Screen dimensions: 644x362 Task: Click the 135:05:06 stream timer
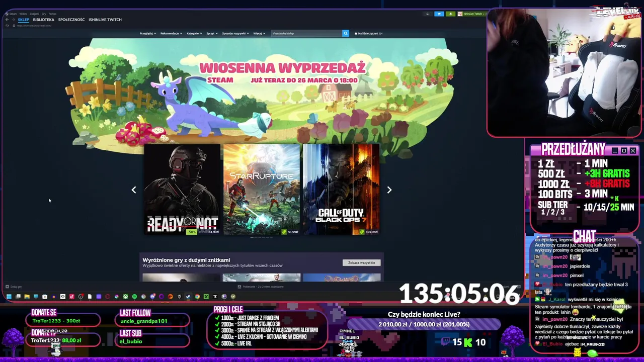point(459,294)
